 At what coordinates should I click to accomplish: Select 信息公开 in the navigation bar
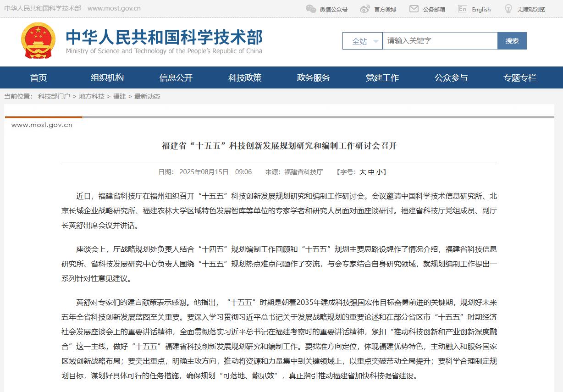176,78
